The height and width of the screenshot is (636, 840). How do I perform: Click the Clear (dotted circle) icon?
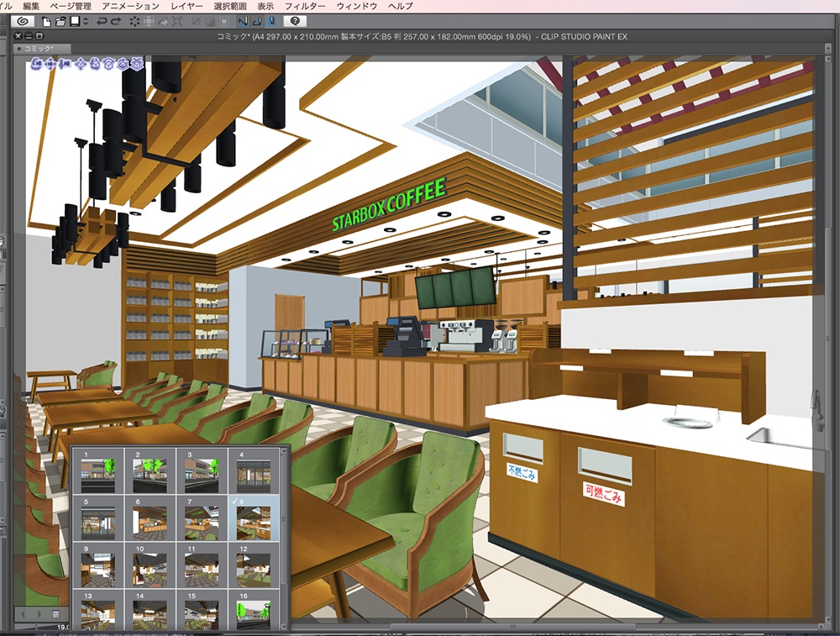[134, 22]
